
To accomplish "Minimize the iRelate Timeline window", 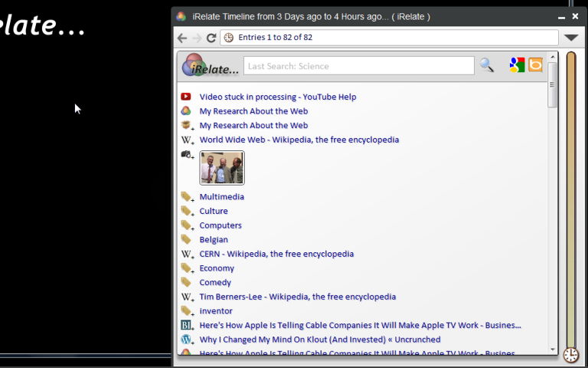I will [x=561, y=17].
